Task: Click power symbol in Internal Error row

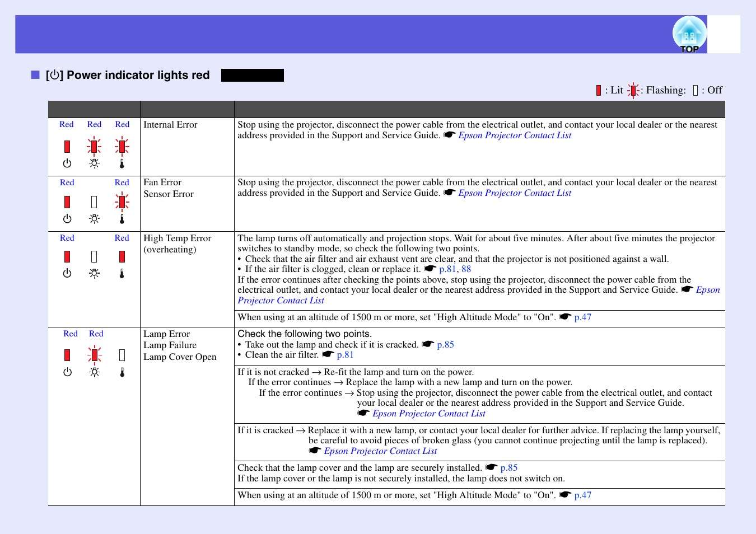Action: [x=67, y=163]
